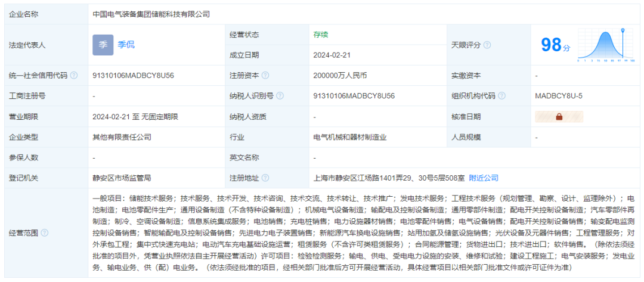View the 天眼评分 distribution chart
Image resolution: width=644 pixels, height=282 pixels.
click(x=606, y=45)
